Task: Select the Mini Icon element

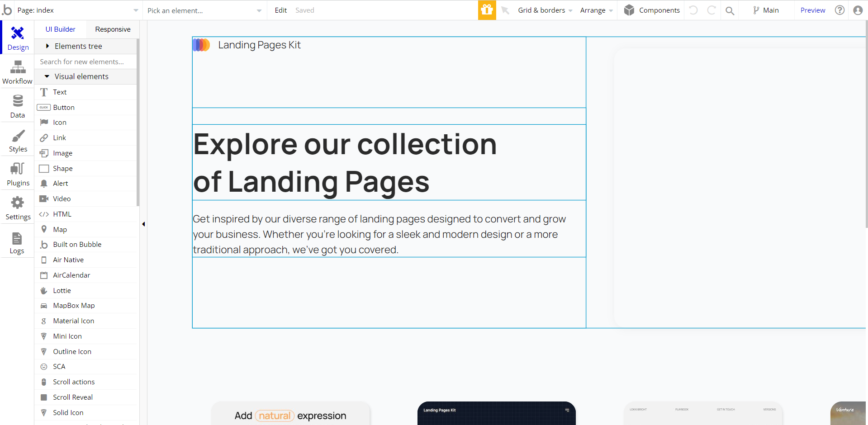Action: tap(86, 336)
